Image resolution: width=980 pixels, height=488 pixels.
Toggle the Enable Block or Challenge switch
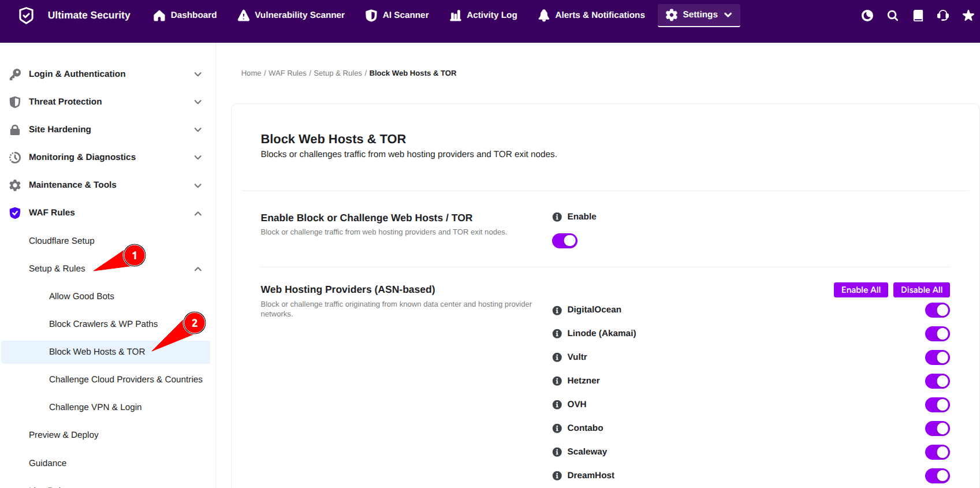(x=565, y=241)
